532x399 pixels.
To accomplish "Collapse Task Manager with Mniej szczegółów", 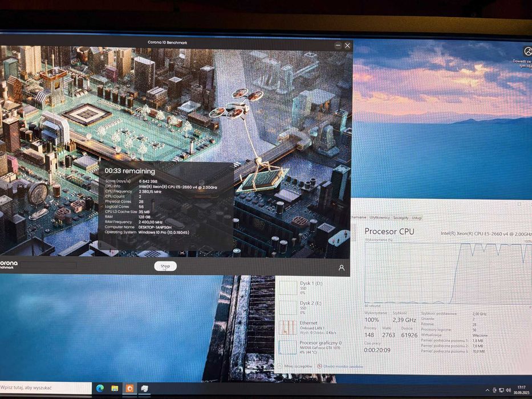I will pos(295,366).
